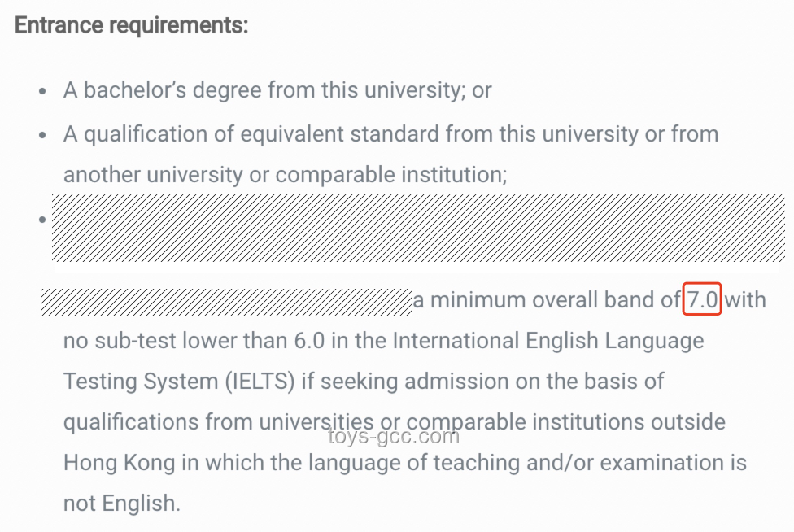
Task: Click 'Testing System' text
Action: click(x=141, y=382)
